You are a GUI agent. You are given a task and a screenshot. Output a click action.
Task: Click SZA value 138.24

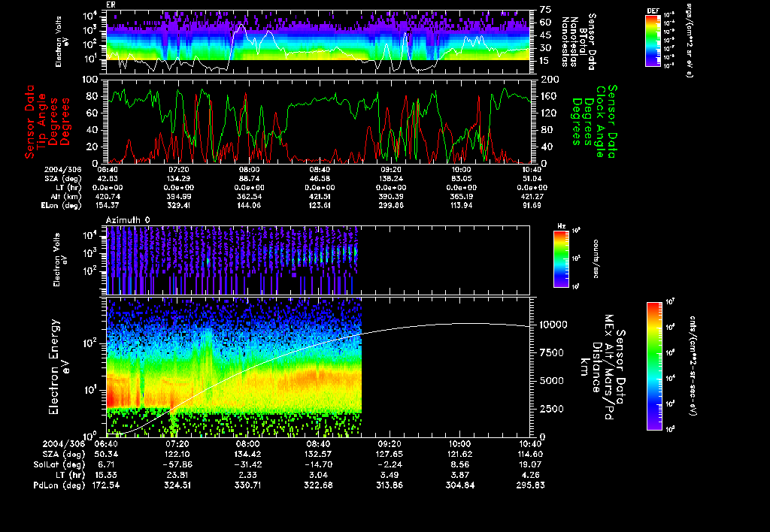[391, 179]
